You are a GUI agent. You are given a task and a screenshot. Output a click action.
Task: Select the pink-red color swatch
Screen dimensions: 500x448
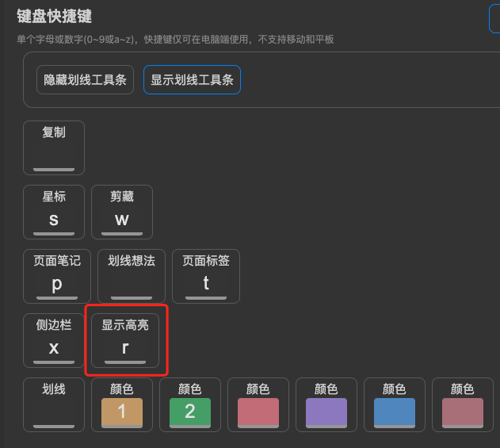tap(258, 412)
